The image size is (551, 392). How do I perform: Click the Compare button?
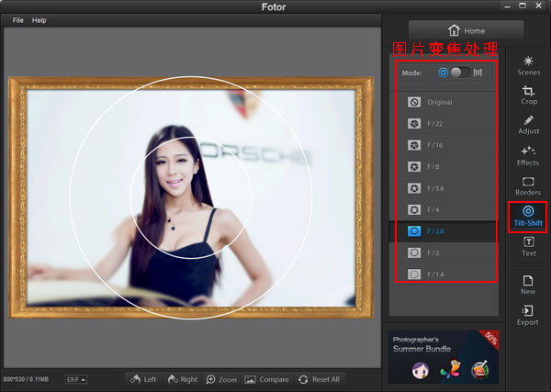click(x=266, y=379)
